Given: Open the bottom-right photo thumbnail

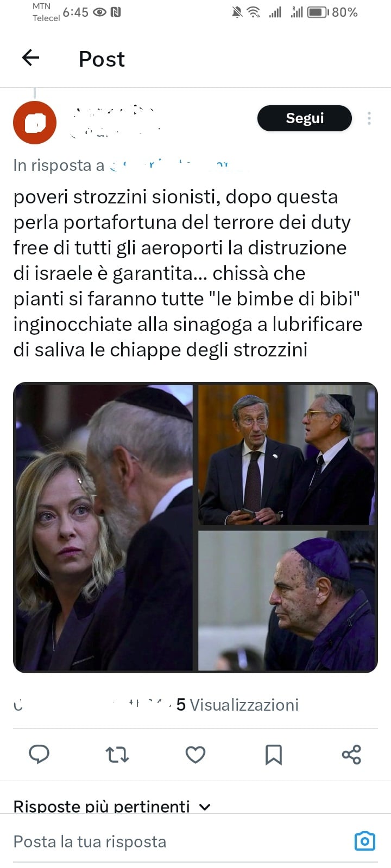Looking at the screenshot, I should (x=287, y=601).
